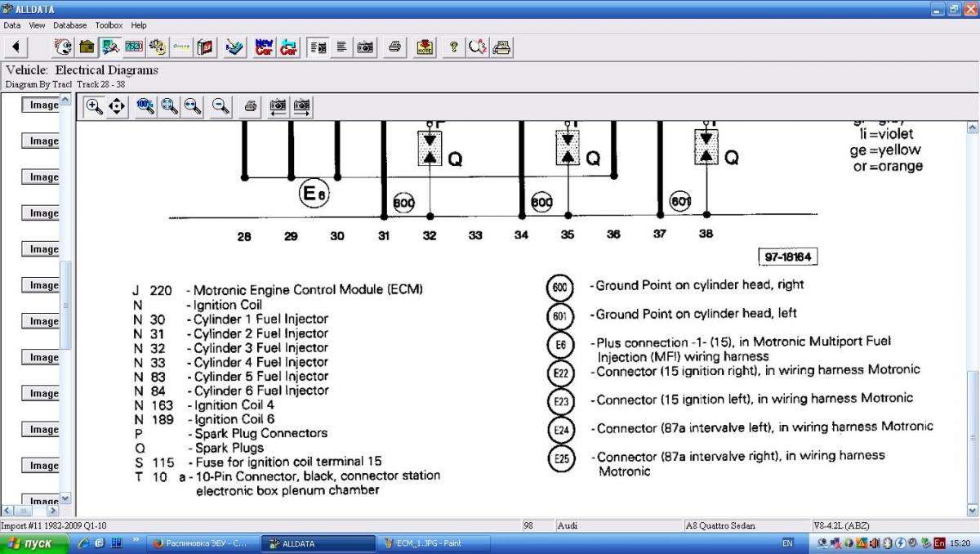
Task: Click the EN language indicator in taskbar
Action: tap(787, 543)
